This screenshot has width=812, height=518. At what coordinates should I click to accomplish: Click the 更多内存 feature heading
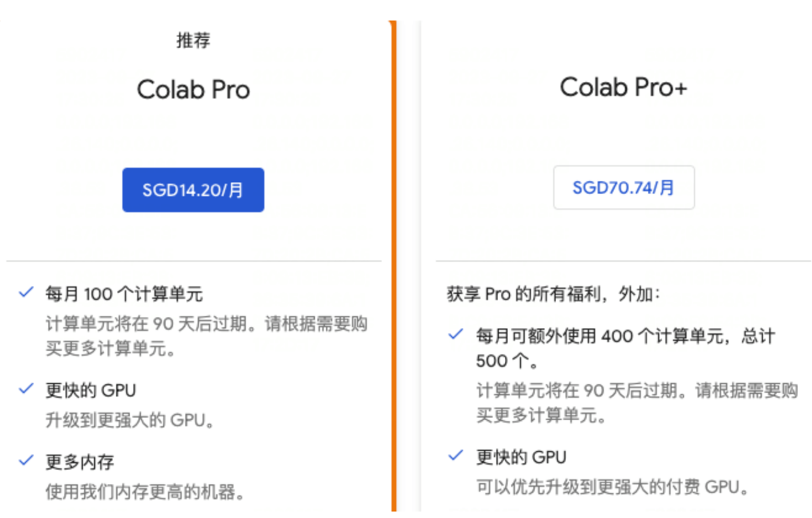click(80, 462)
